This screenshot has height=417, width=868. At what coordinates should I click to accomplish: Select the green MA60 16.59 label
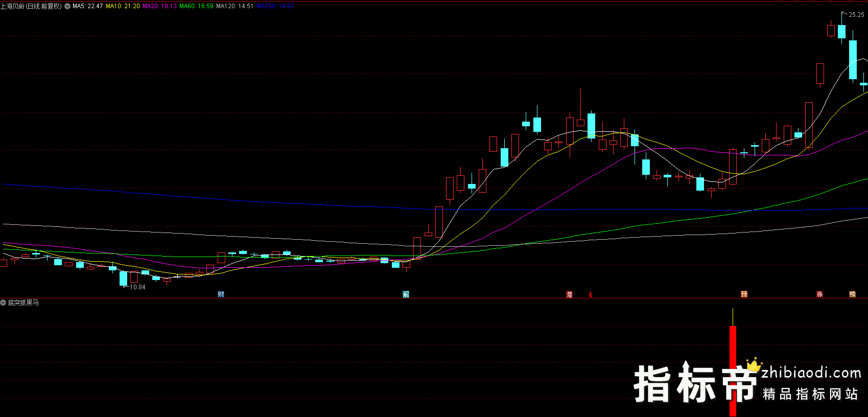click(196, 6)
